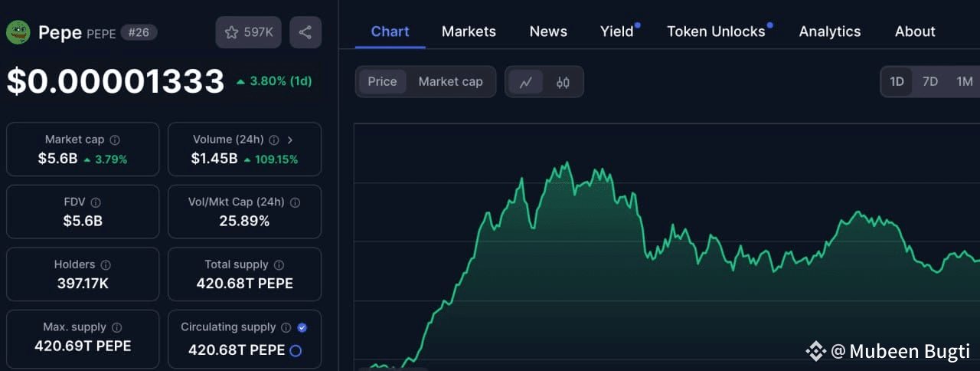Screen dimensions: 980x371
Task: Select the Price toggle
Action: (382, 82)
